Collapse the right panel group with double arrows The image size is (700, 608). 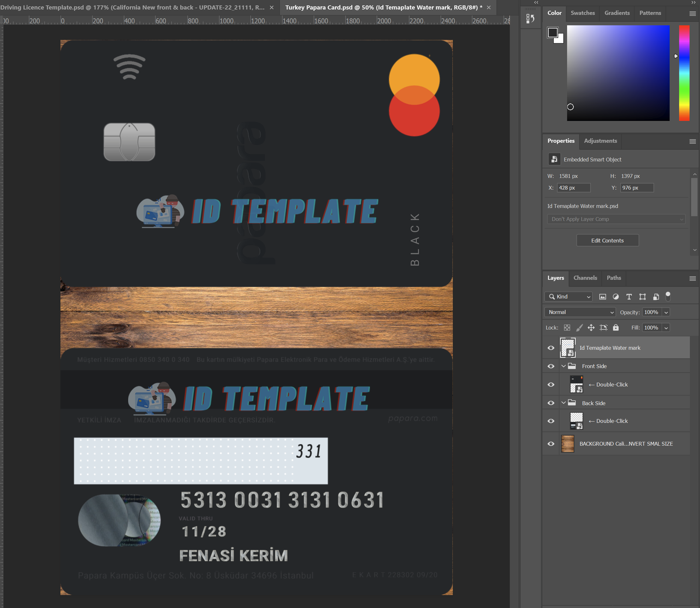694,3
